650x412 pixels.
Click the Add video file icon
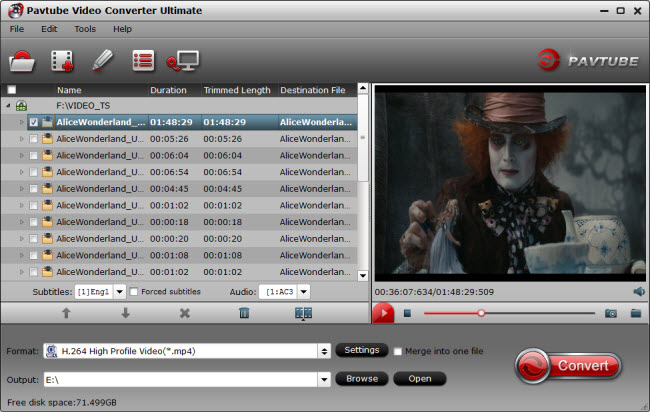click(62, 61)
